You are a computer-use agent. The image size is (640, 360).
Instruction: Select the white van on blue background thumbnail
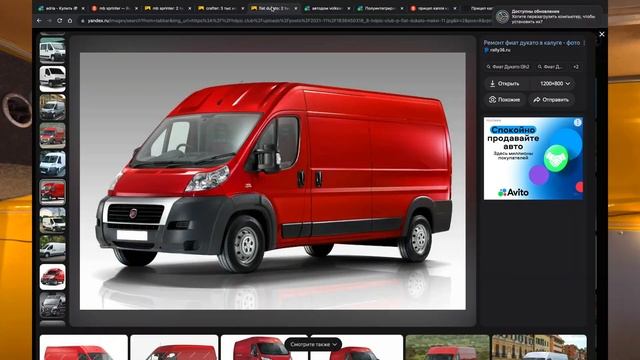pyautogui.click(x=53, y=164)
